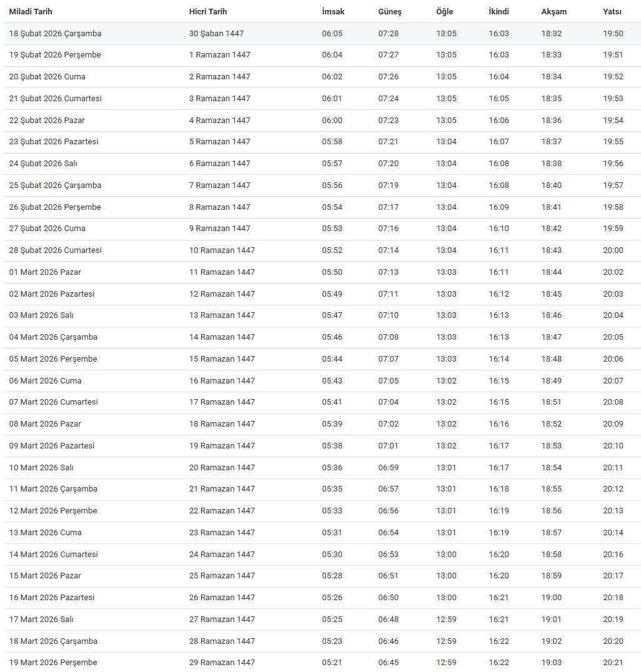641x672 pixels.
Task: Select the İmsak column header
Action: (333, 12)
